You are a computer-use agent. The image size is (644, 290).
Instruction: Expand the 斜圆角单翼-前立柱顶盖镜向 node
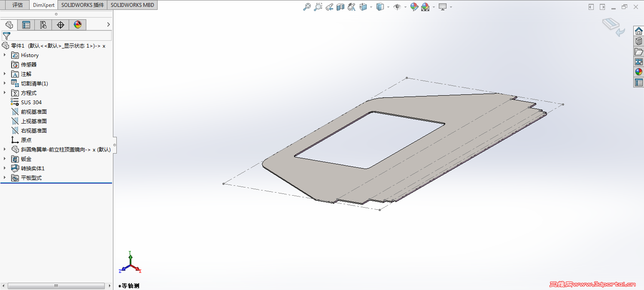click(5, 149)
